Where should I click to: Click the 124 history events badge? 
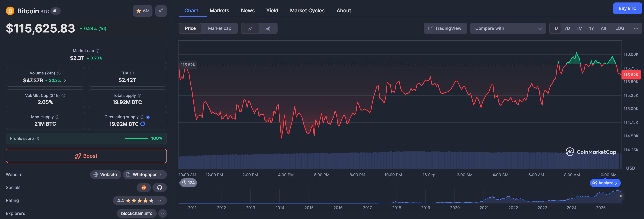point(188,183)
